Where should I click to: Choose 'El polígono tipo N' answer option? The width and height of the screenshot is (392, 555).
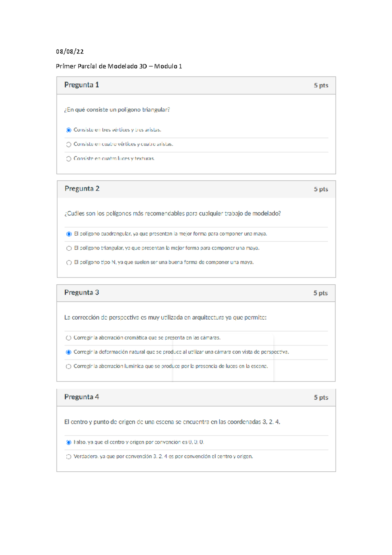[x=68, y=262]
